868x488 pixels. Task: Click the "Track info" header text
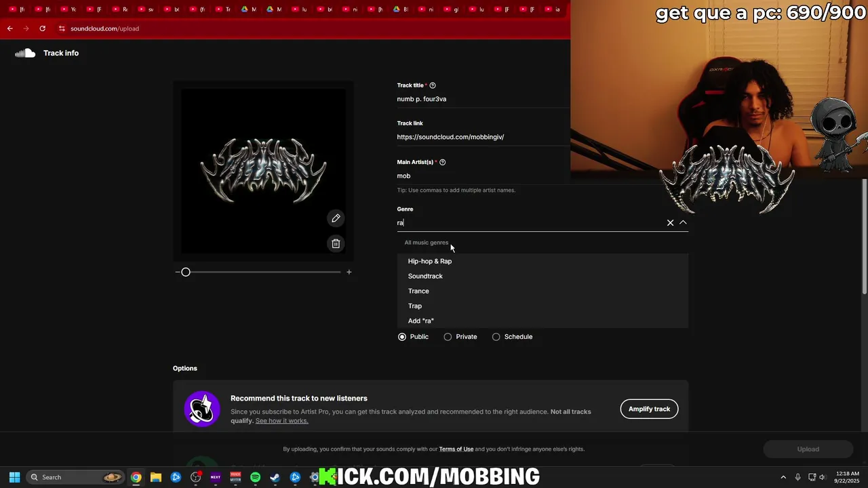(61, 53)
